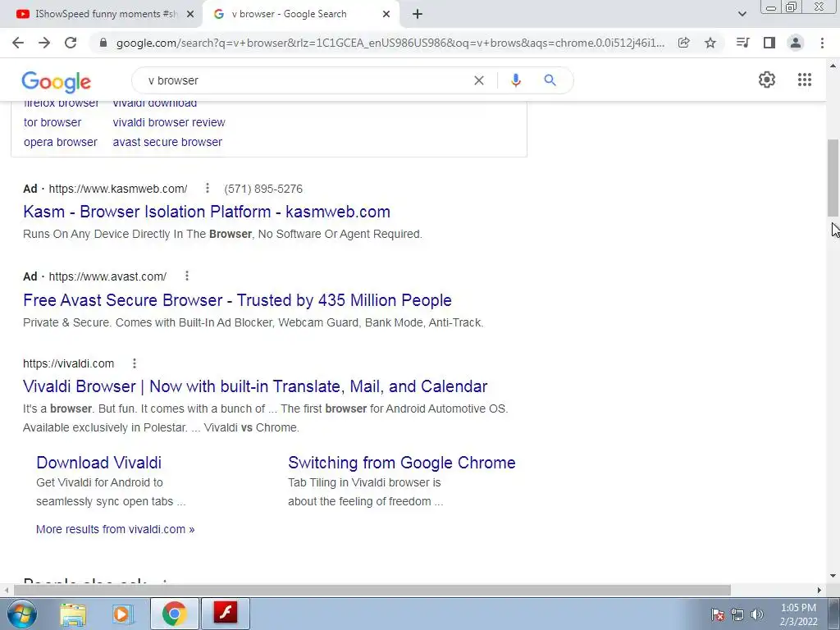
Task: Open media controls icon in toolbar
Action: pos(742,43)
